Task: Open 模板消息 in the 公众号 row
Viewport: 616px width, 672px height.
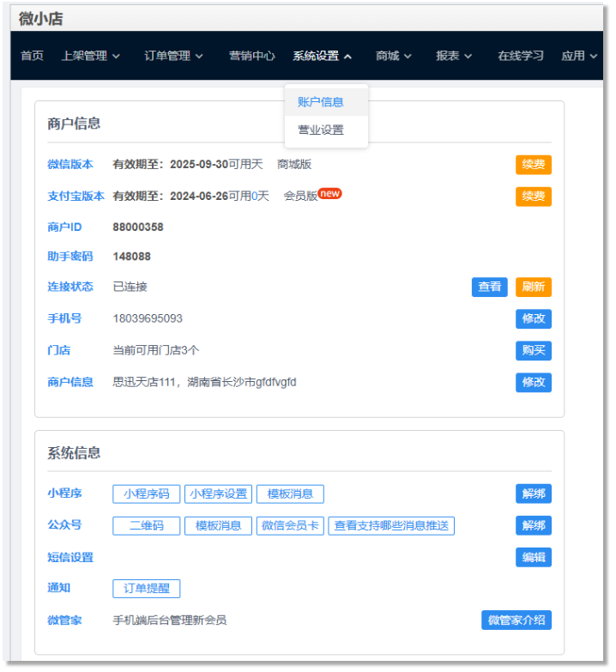Action: [x=219, y=526]
